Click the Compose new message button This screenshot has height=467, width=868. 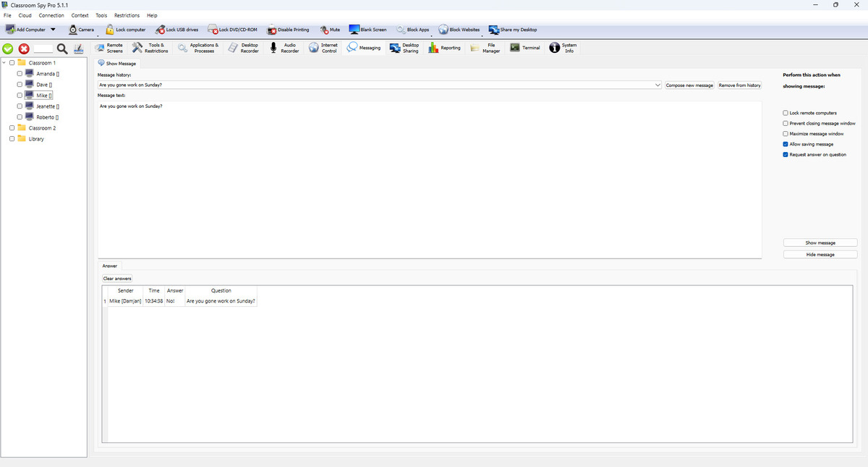point(689,85)
